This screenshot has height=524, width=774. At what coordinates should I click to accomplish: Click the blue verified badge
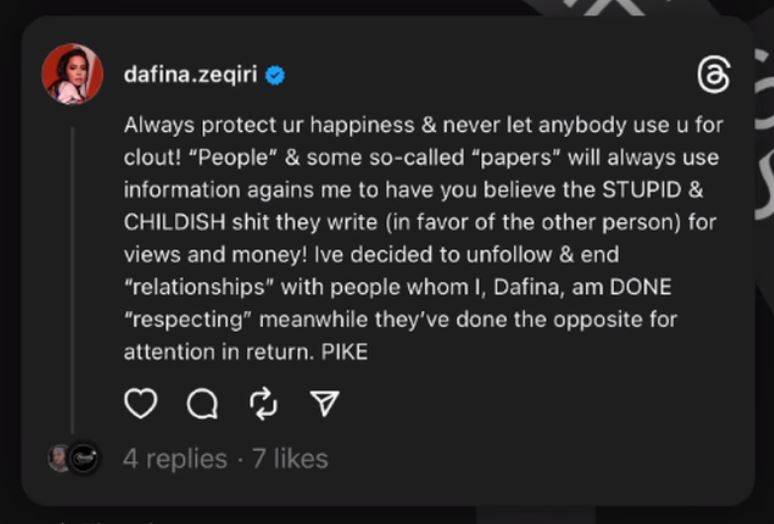pos(275,75)
